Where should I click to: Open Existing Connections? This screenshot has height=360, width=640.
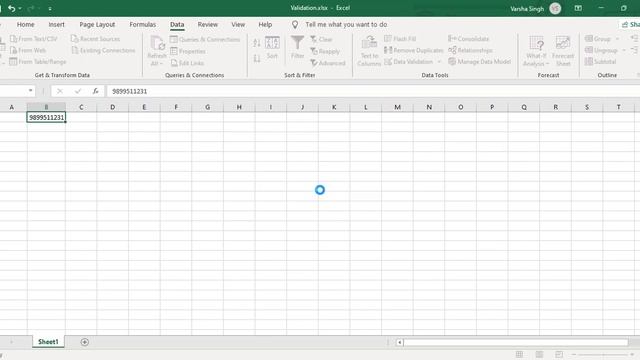(103, 50)
